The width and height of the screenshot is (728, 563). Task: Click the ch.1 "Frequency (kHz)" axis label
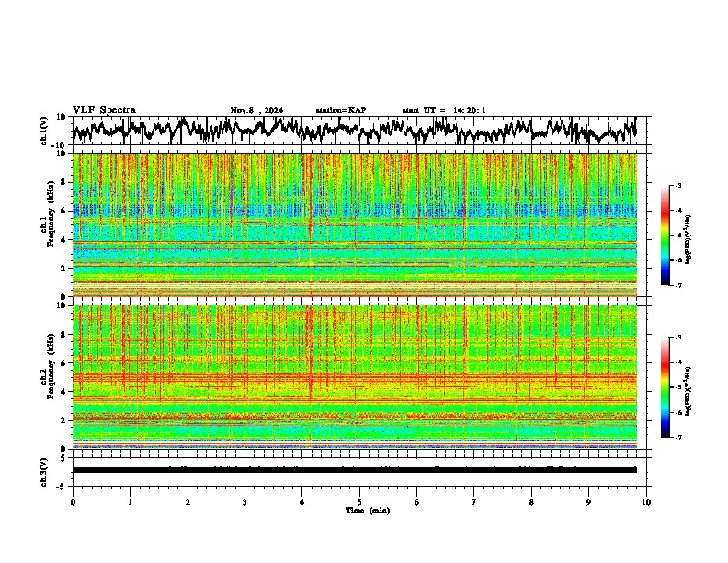51,214
